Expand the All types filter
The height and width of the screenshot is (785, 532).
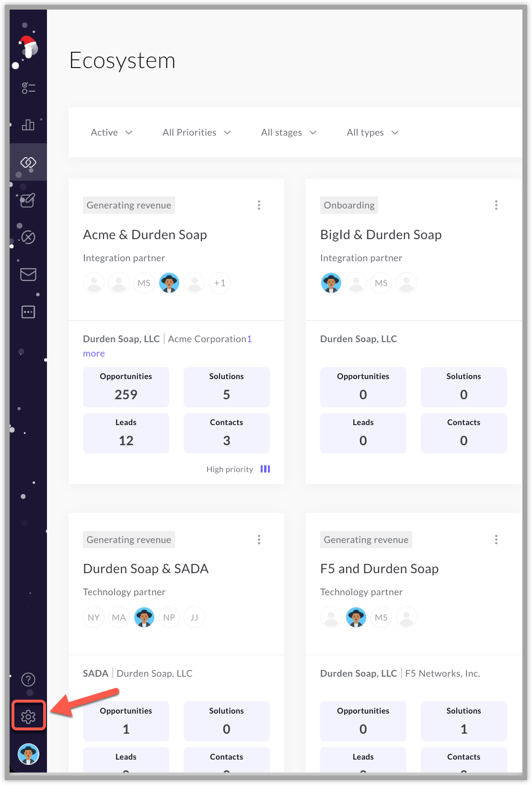coord(372,132)
